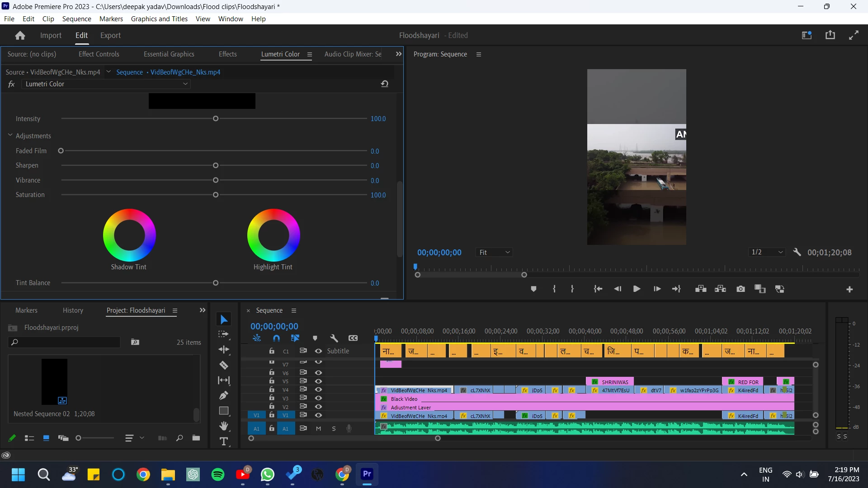This screenshot has width=868, height=488.
Task: Select the Type tool
Action: 224,441
